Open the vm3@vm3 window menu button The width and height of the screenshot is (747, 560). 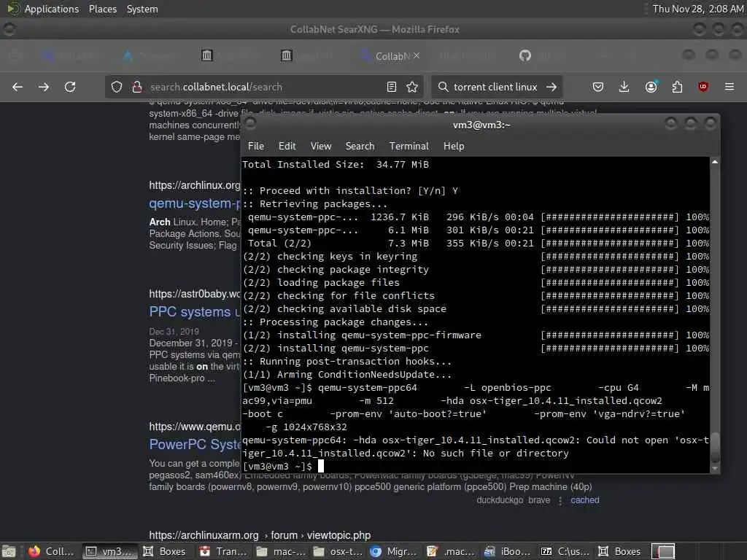[x=251, y=124]
